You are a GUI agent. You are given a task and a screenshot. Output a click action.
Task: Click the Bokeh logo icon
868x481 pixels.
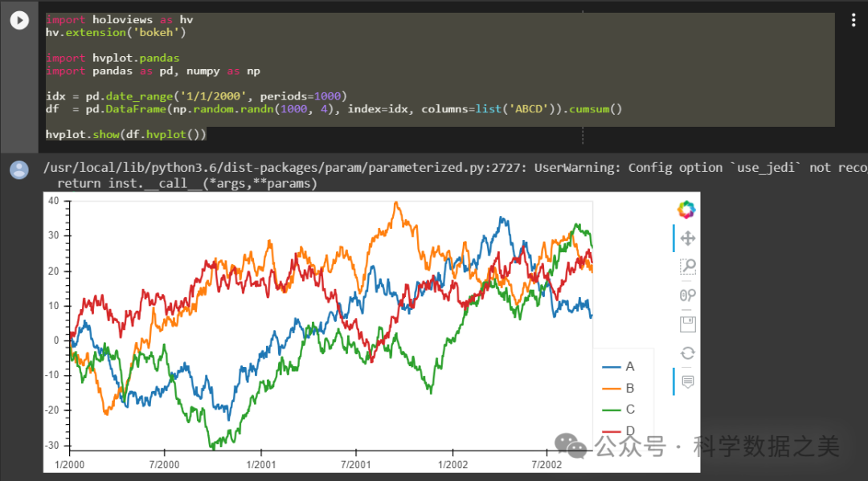coord(686,210)
